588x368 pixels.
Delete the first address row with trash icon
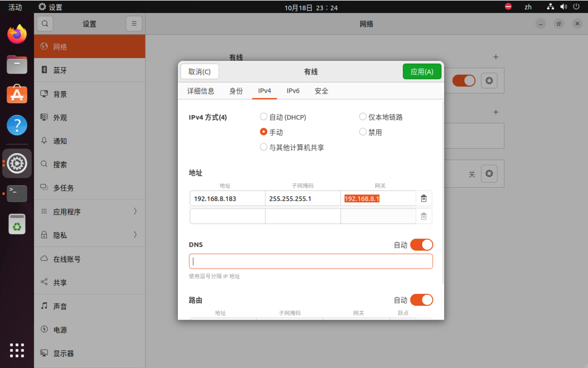424,199
